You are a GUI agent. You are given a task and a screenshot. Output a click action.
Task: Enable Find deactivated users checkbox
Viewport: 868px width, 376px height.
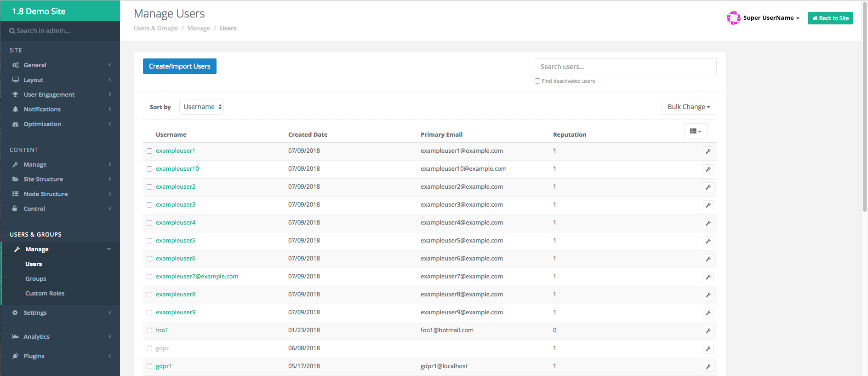coord(537,81)
